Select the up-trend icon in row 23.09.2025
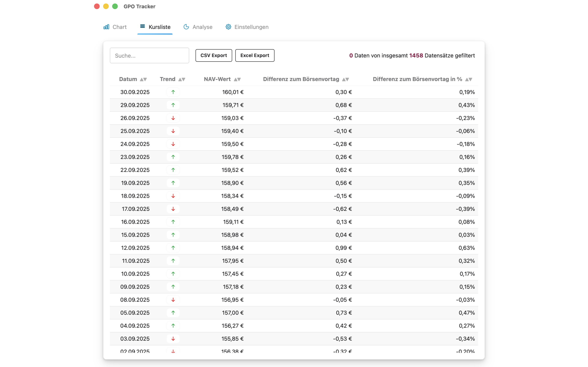The width and height of the screenshot is (588, 367). (x=173, y=157)
